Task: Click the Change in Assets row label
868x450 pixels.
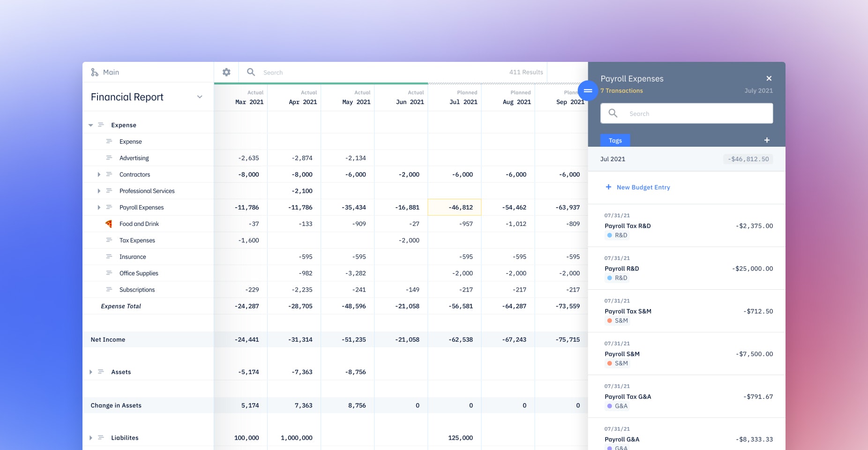Action: [x=116, y=405]
